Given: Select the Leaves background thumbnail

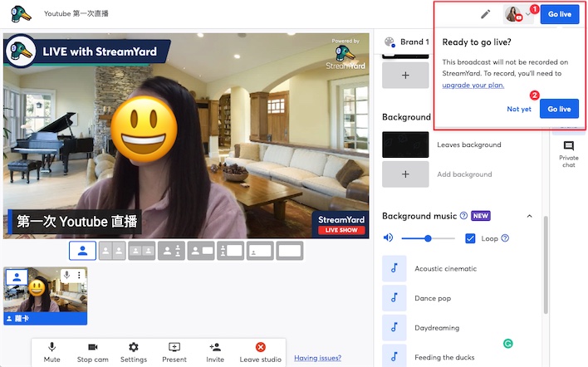Looking at the screenshot, I should (x=405, y=144).
